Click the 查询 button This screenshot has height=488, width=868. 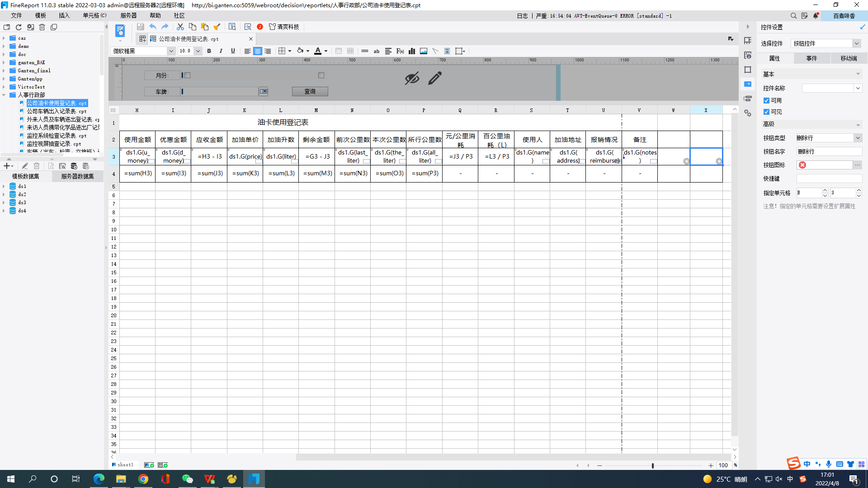[x=310, y=91]
